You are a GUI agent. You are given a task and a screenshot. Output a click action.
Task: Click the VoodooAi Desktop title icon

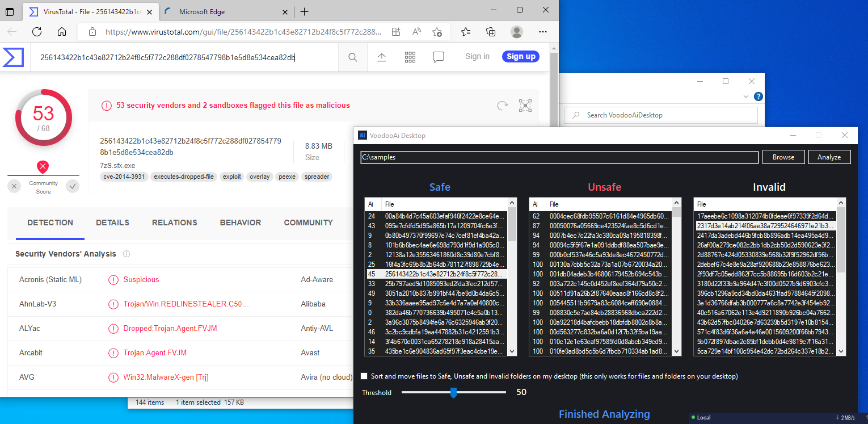(362, 135)
